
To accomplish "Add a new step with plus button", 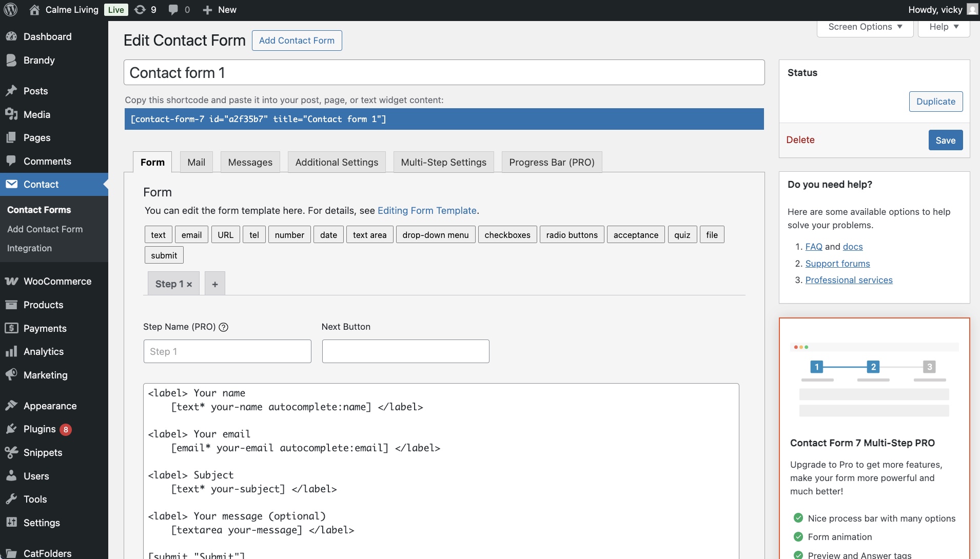I will coord(215,284).
